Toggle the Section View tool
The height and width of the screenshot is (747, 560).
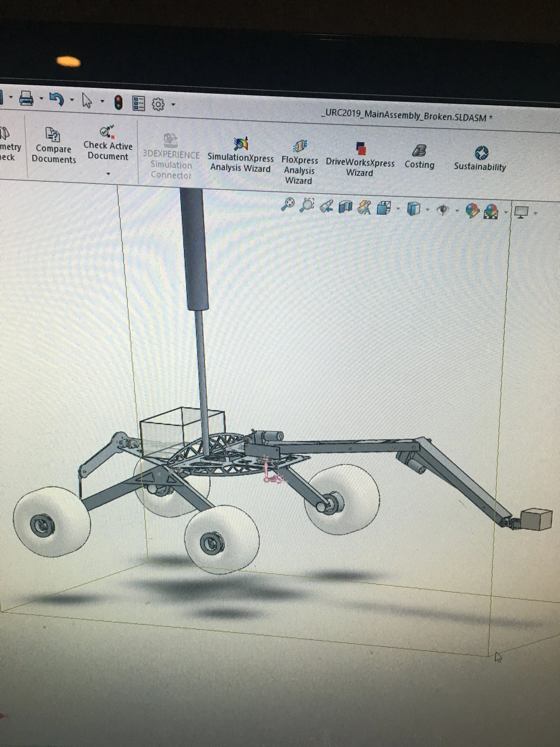click(x=345, y=207)
